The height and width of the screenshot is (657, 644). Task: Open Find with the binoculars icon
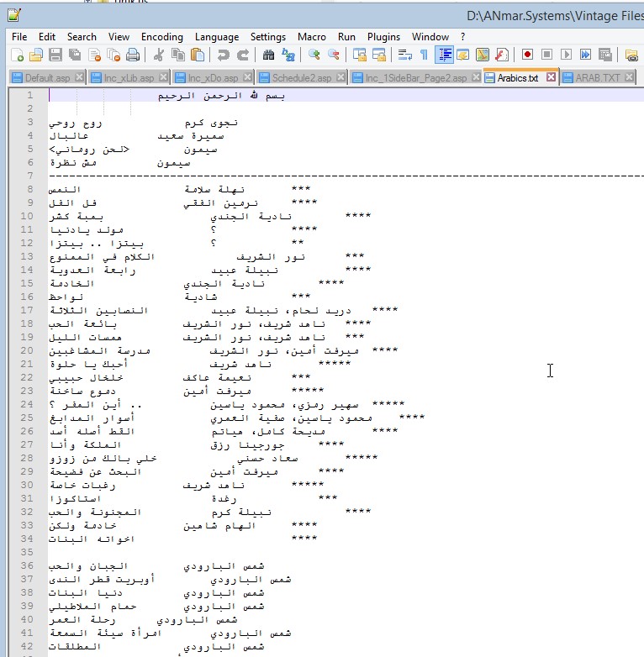coord(269,55)
